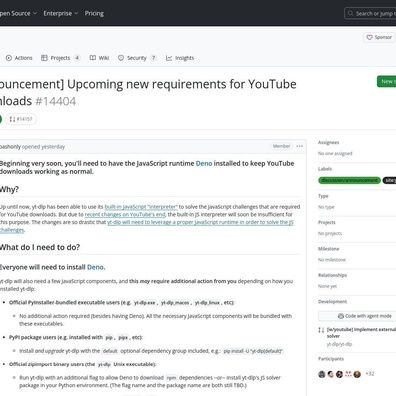Click the pip install -U command code
The width and height of the screenshot is (396, 396).
[x=253, y=351]
